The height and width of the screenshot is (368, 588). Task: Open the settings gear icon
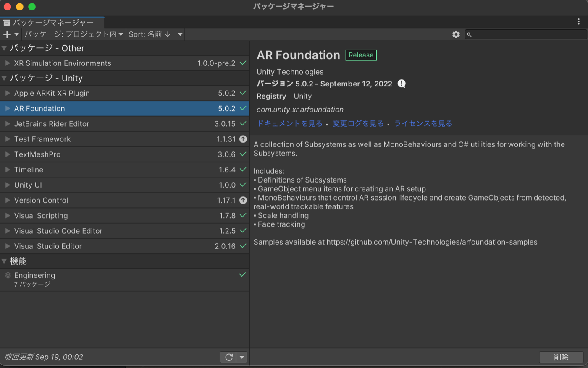pos(456,34)
